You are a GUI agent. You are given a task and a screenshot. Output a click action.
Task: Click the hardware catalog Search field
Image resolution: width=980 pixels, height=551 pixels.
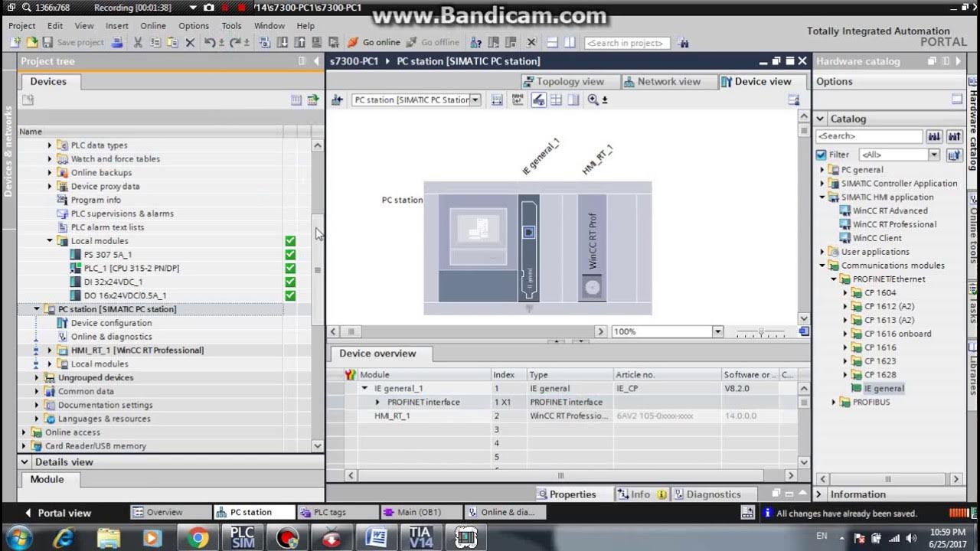point(869,136)
